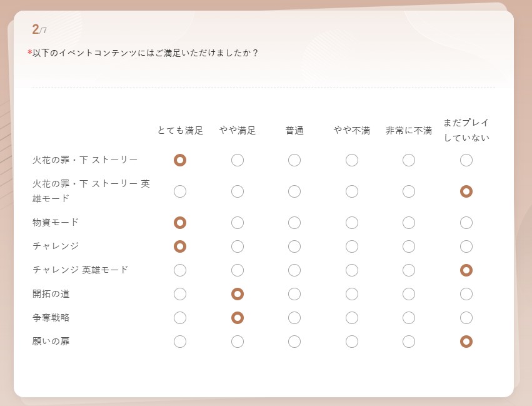Choose やや満足 for チャレンジ 英雄モード
The image size is (532, 406).
[238, 270]
